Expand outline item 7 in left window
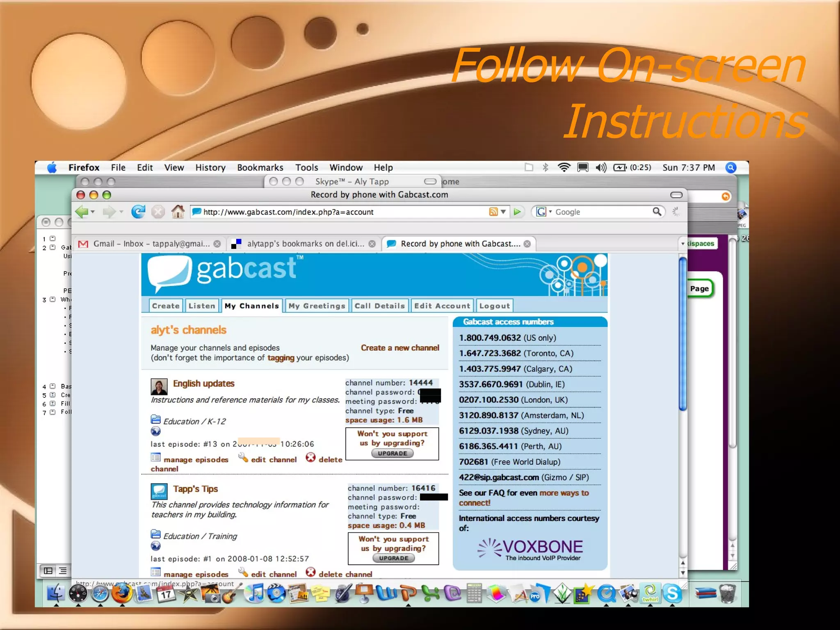Image resolution: width=840 pixels, height=630 pixels. pyautogui.click(x=52, y=412)
